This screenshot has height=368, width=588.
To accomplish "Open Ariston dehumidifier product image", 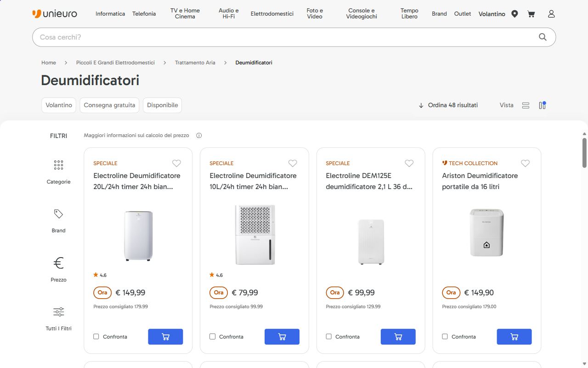I will (487, 233).
